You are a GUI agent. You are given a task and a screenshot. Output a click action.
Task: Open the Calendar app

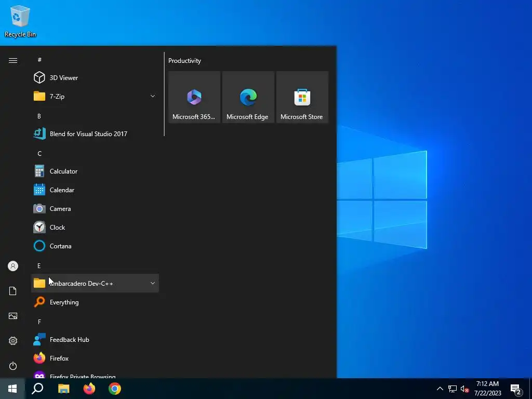95,190
